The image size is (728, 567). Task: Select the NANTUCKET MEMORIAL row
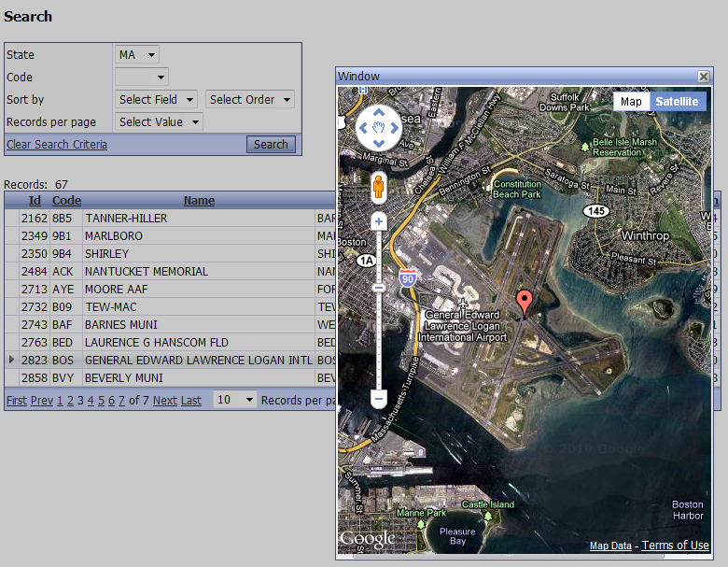pos(170,271)
